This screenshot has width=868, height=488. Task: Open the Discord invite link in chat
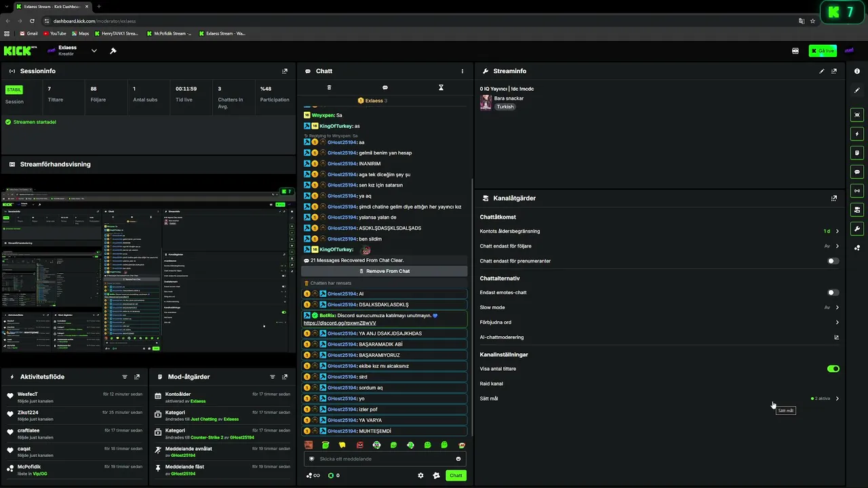[x=340, y=323]
